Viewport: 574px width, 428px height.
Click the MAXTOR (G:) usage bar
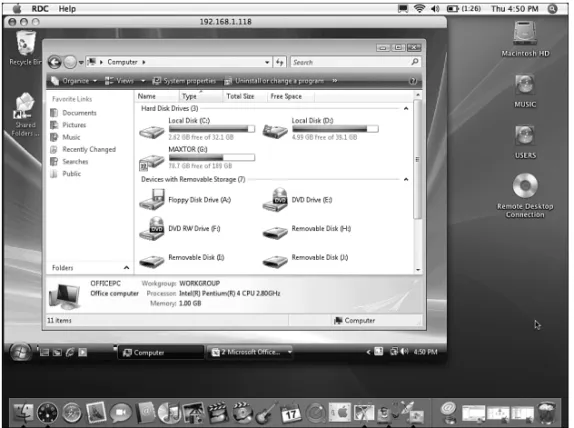(212, 158)
